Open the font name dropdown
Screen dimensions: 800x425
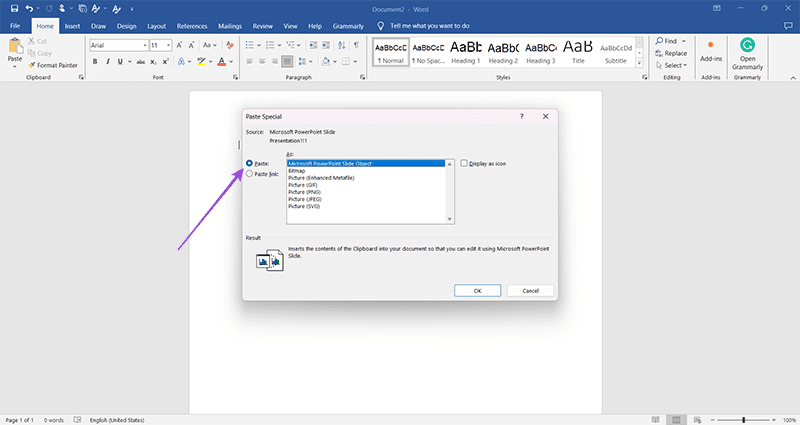[x=145, y=45]
